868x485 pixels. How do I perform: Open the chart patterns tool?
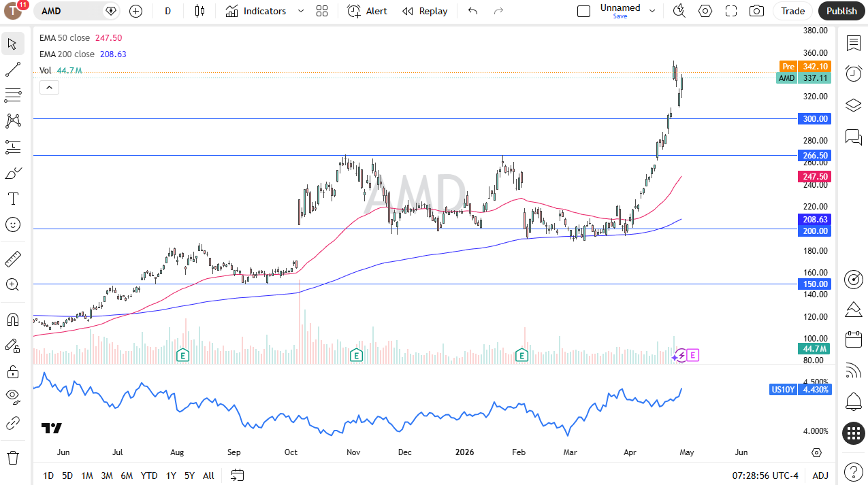coord(12,121)
